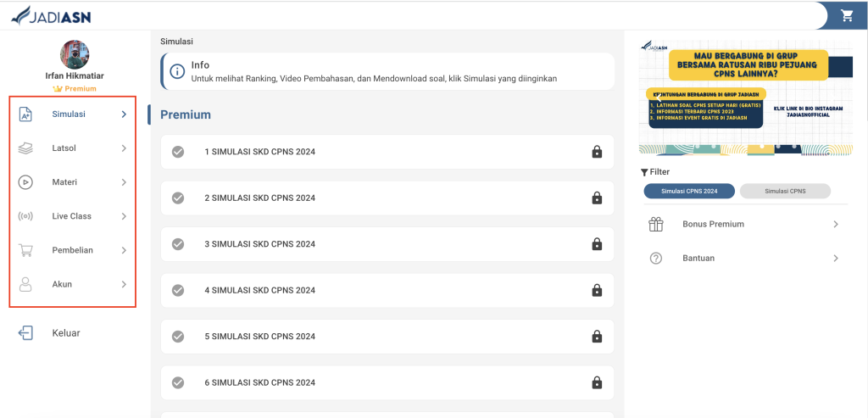The width and height of the screenshot is (868, 418).
Task: Click the Live Class broadcast icon
Action: [25, 216]
